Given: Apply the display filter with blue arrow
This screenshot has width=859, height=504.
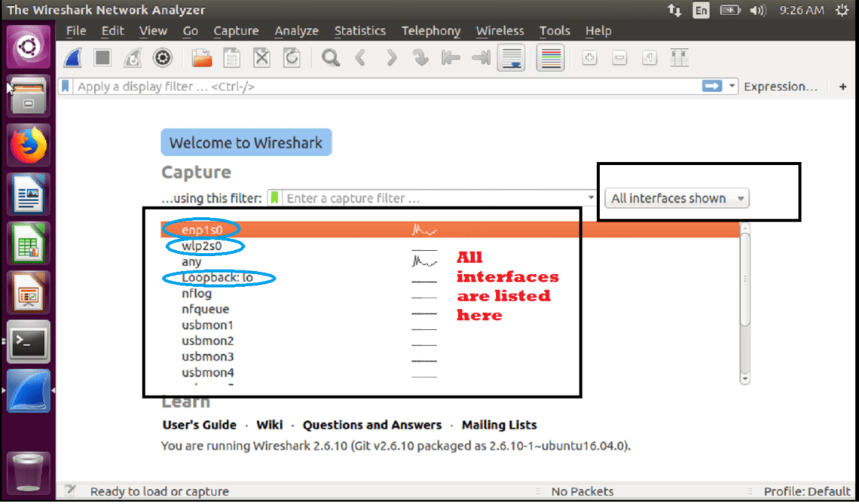Looking at the screenshot, I should coord(712,87).
